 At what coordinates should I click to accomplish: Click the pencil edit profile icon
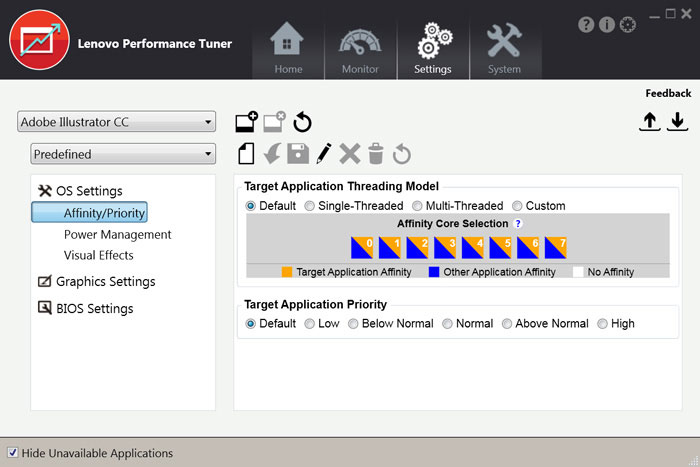323,153
